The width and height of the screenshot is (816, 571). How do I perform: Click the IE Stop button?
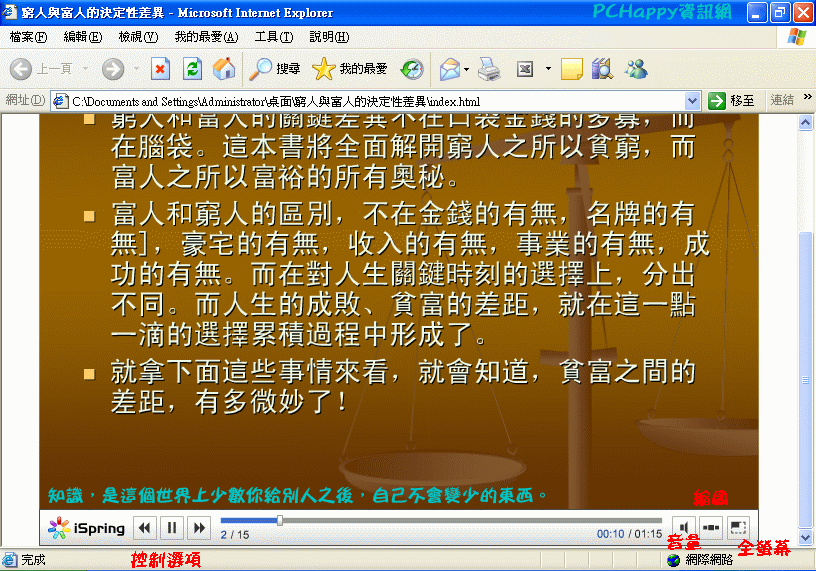point(160,69)
